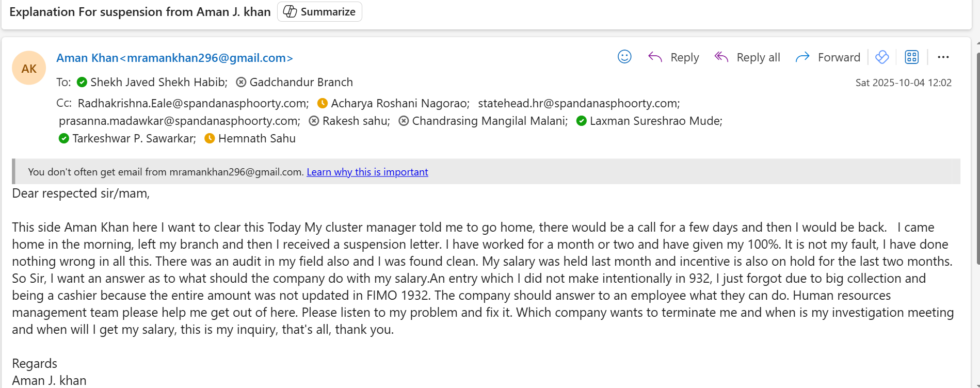This screenshot has height=388, width=980.
Task: Click the Forward arrow icon
Action: pyautogui.click(x=802, y=57)
